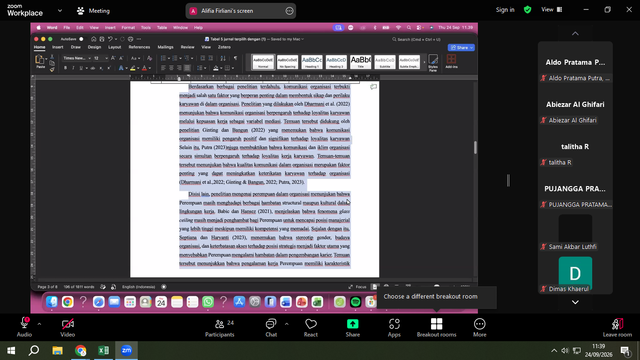Viewport: 640px width, 360px height.
Task: Click the text effects A button
Action: pyautogui.click(x=121, y=68)
